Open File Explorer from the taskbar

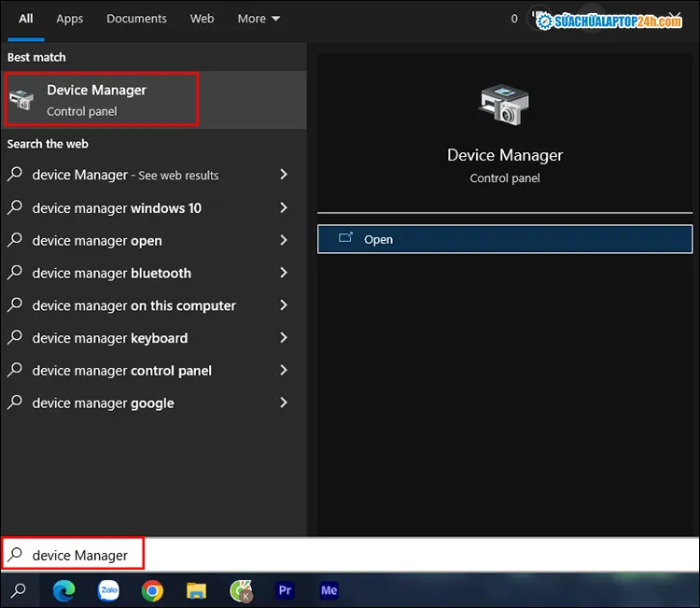(x=196, y=590)
